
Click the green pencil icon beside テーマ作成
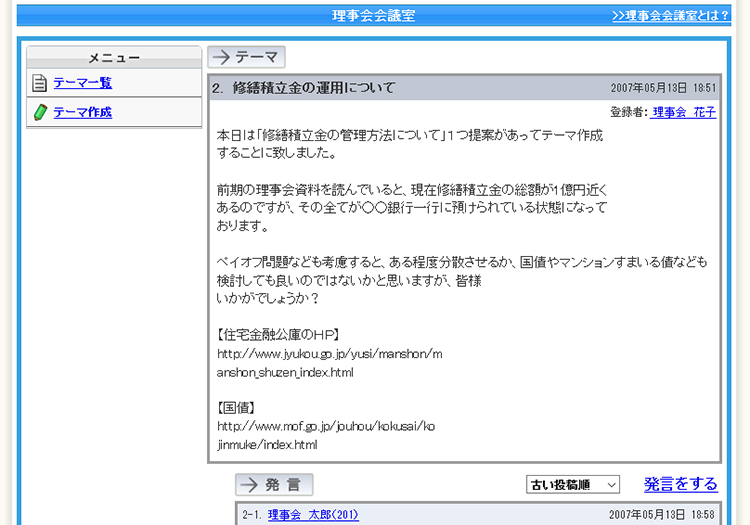tap(39, 112)
